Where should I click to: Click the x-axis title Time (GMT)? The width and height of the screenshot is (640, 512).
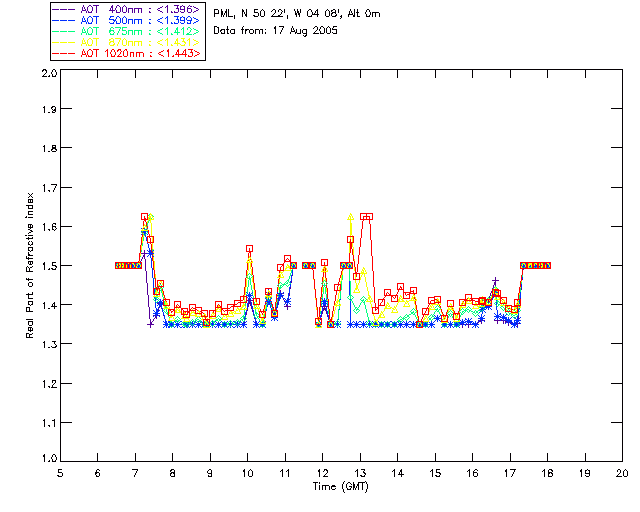pos(340,487)
